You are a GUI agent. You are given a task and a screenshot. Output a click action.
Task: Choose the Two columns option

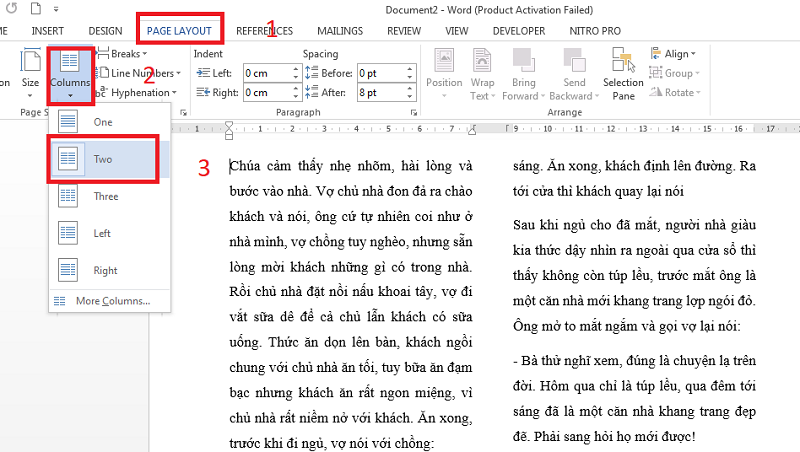pyautogui.click(x=109, y=159)
